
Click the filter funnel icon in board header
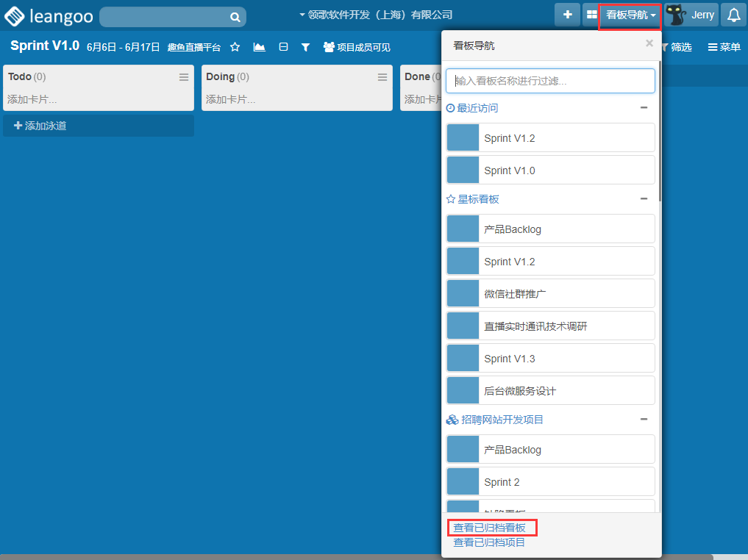[305, 47]
